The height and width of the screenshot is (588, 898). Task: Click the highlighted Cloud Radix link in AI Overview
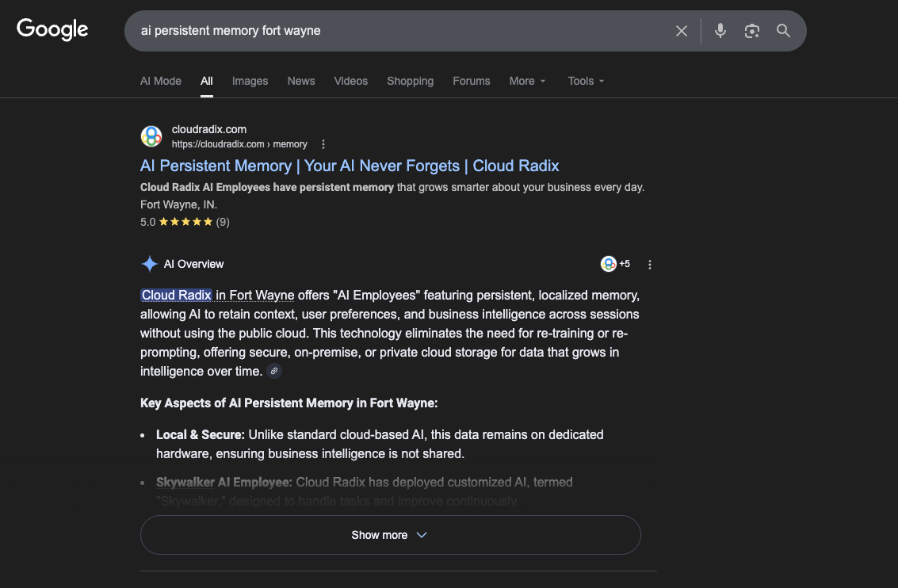tap(175, 295)
